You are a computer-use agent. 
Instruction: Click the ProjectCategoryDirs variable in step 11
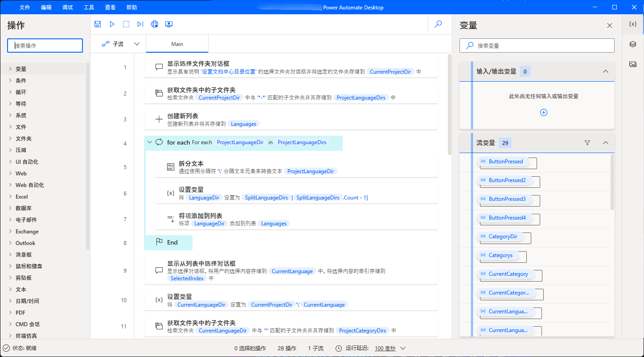(362, 331)
